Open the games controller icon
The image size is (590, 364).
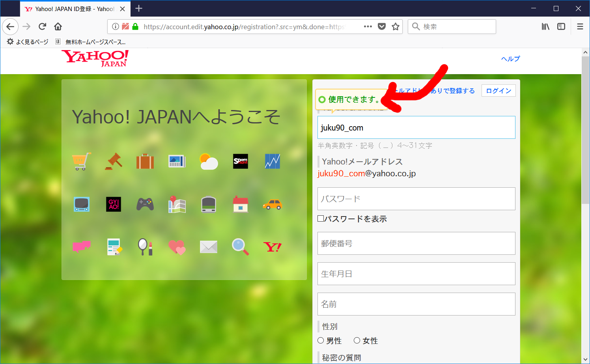[145, 204]
